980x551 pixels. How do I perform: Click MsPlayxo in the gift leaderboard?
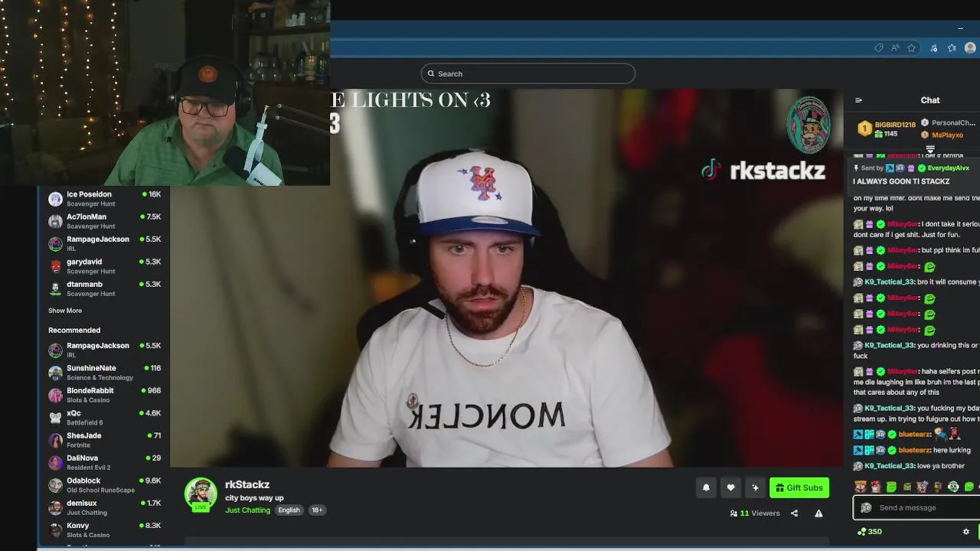point(947,135)
